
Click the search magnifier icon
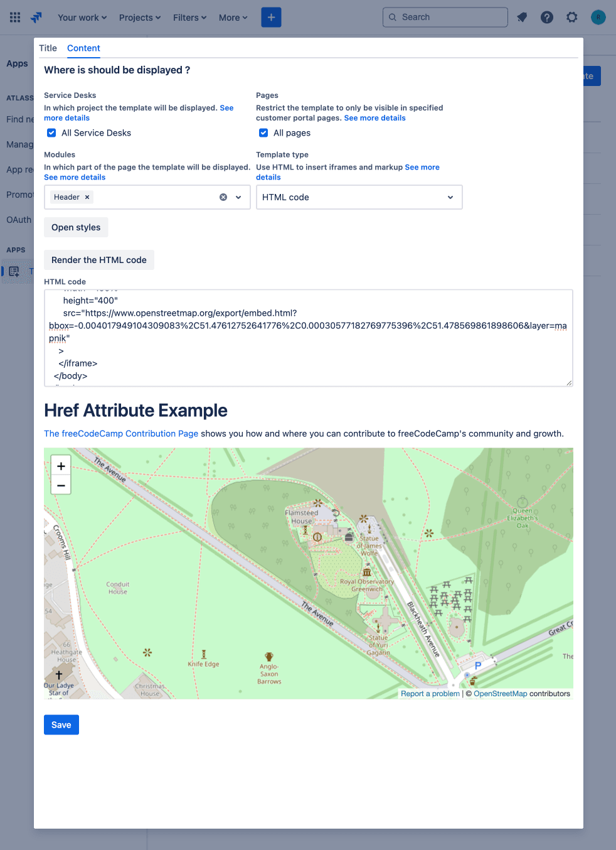[393, 18]
